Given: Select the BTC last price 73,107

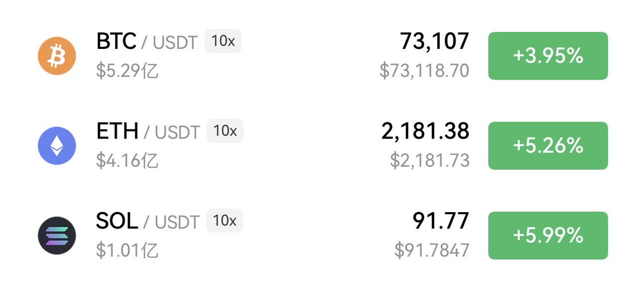Looking at the screenshot, I should tap(434, 41).
